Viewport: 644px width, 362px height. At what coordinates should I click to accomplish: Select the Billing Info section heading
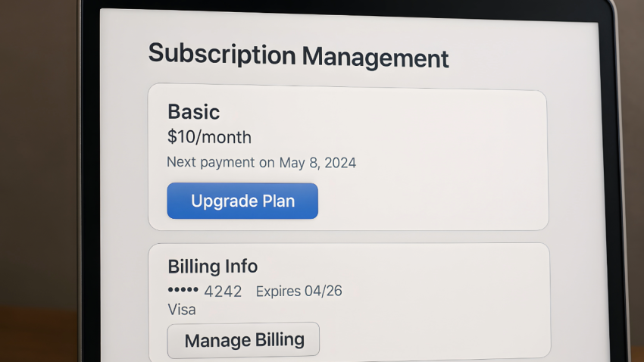tap(212, 267)
